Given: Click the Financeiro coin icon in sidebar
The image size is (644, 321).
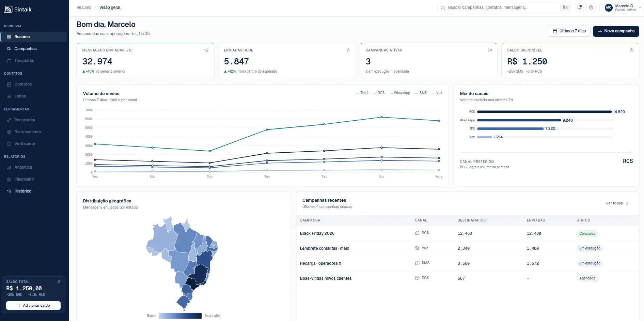Looking at the screenshot, I should pos(9,179).
